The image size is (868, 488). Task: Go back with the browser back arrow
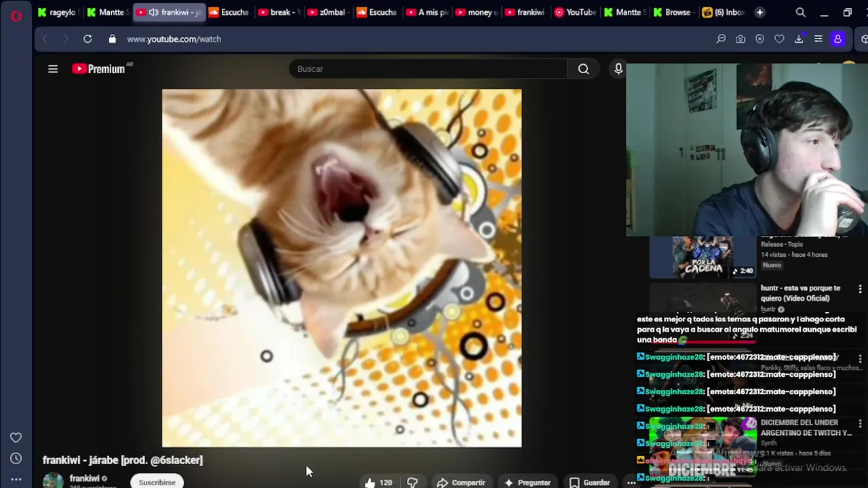coord(45,39)
